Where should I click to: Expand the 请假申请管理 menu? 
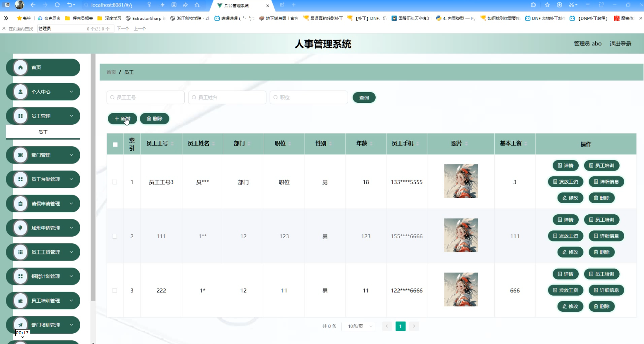72,204
